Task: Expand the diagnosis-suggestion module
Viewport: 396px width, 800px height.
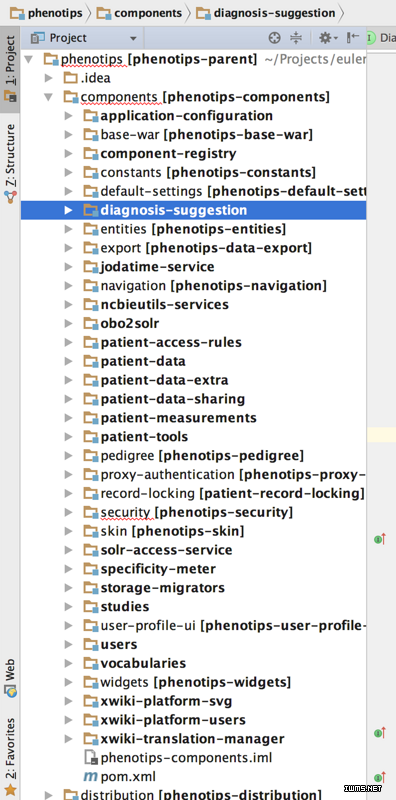Action: coord(68,210)
